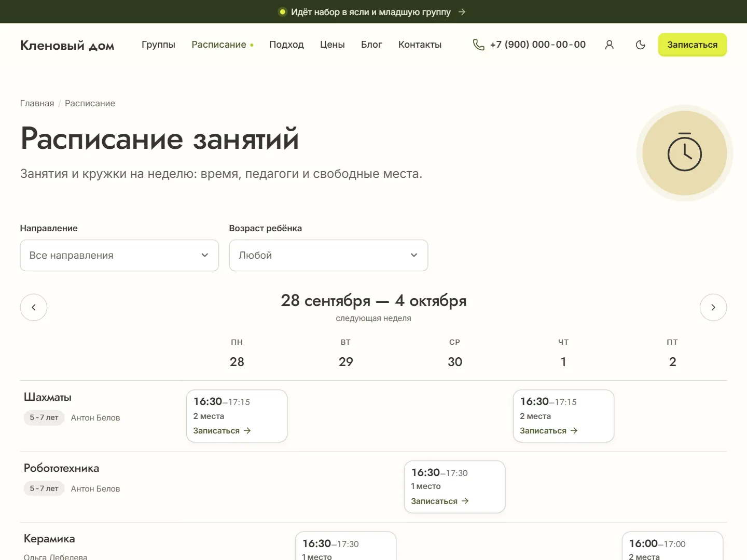Click Антон Белов in Робототехника row
Screen dimensions: 747x560
coord(95,488)
